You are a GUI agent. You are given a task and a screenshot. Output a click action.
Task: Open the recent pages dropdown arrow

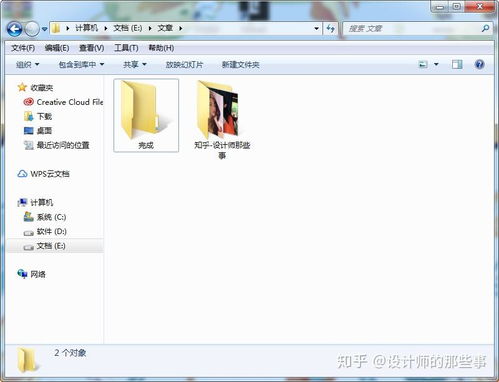point(44,29)
